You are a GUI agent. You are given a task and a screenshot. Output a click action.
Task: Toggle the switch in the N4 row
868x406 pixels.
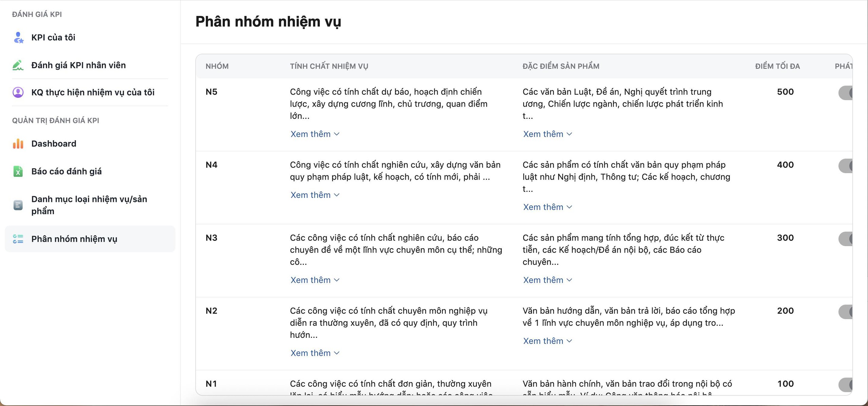845,166
